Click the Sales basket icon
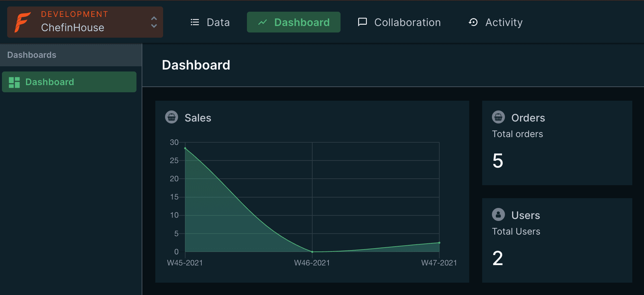 click(x=172, y=117)
